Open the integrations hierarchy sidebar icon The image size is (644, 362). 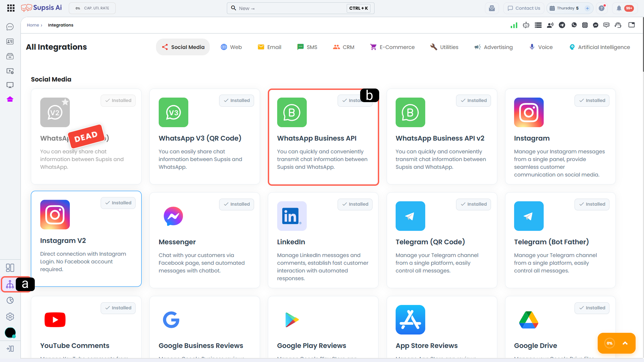10,284
